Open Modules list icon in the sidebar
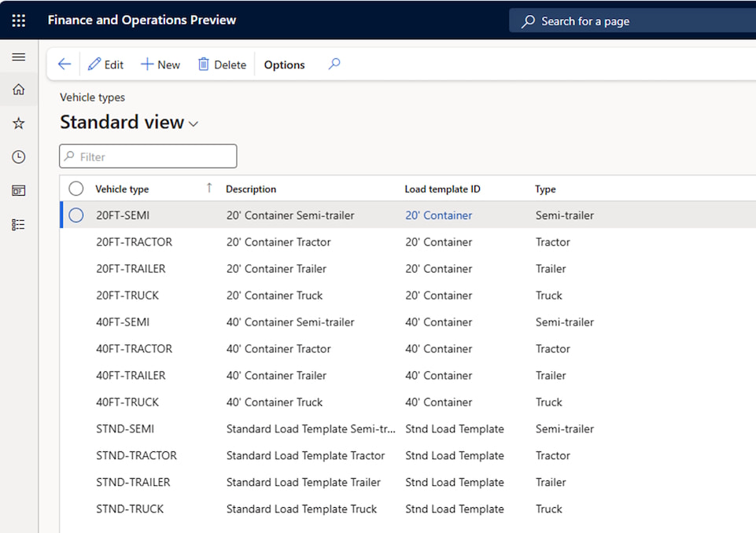This screenshot has height=533, width=756. 19,225
